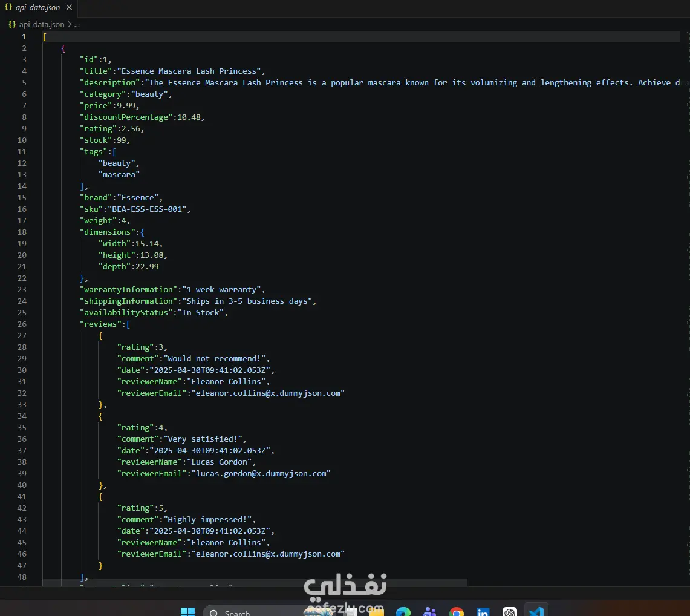The height and width of the screenshot is (616, 690).
Task: Click the "availabilityStatus":"In Stock" line
Action: coord(154,313)
